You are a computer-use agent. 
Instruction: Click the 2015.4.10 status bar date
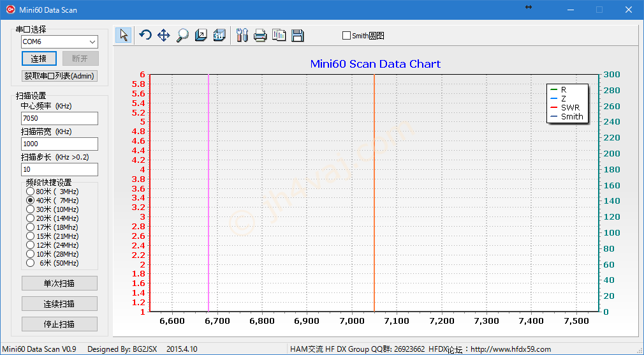coord(182,349)
